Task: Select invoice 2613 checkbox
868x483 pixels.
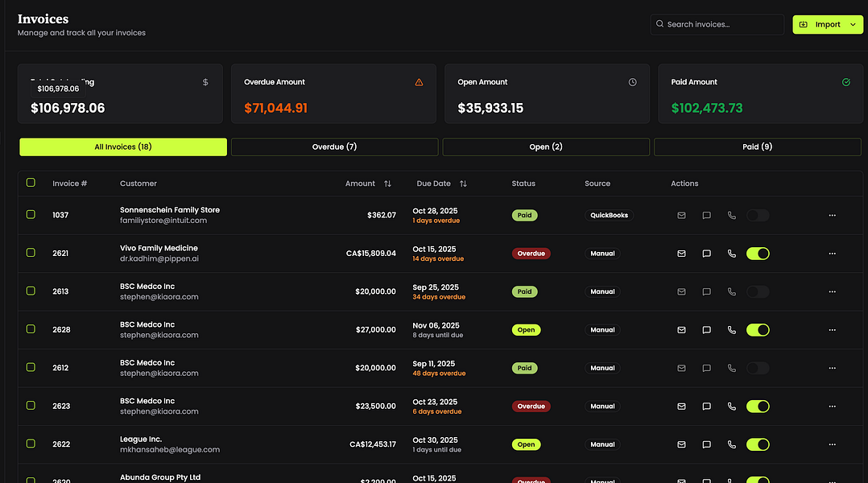Action: coord(31,291)
